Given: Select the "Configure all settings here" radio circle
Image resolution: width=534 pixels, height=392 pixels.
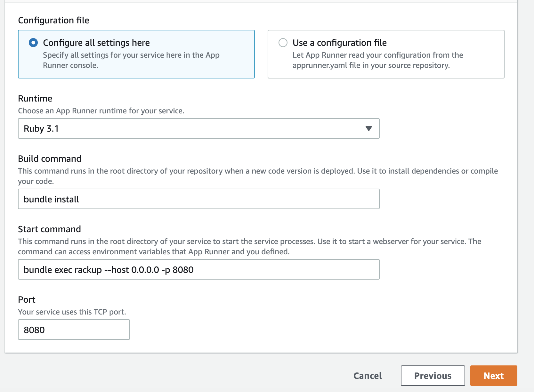Looking at the screenshot, I should 33,43.
